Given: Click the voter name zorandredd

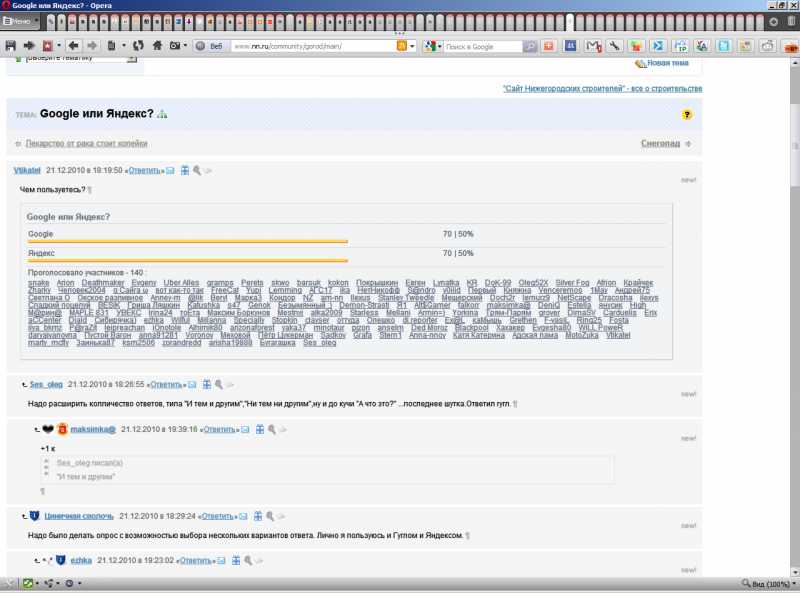Looking at the screenshot, I should click(182, 342).
